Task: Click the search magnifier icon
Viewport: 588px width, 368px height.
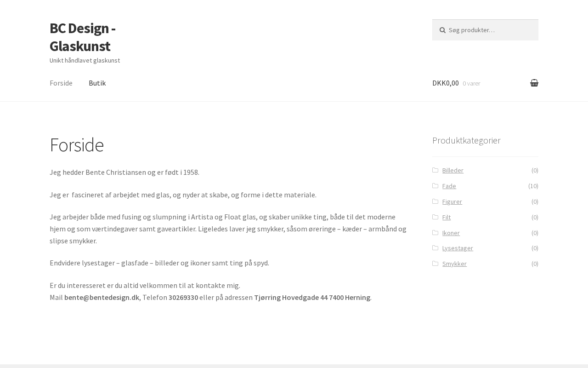Action: coord(442,30)
